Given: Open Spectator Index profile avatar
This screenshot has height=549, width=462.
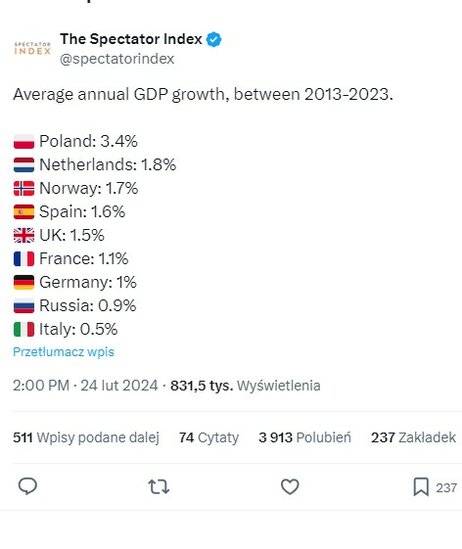Looking at the screenshot, I should (x=33, y=48).
